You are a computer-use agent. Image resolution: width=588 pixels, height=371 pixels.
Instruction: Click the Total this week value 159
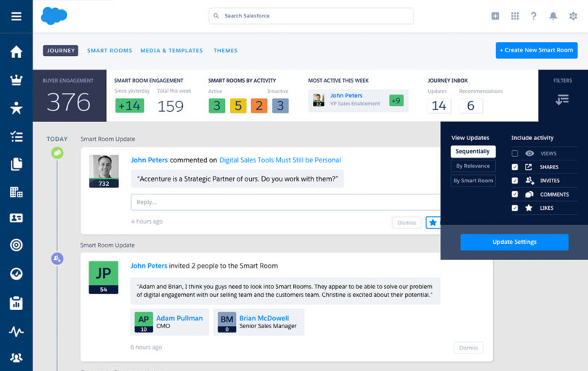[171, 106]
